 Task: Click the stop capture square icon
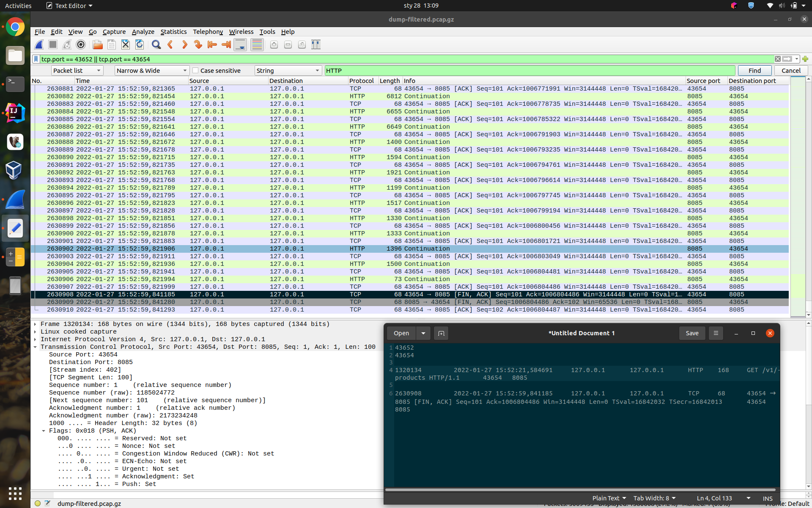tap(53, 44)
